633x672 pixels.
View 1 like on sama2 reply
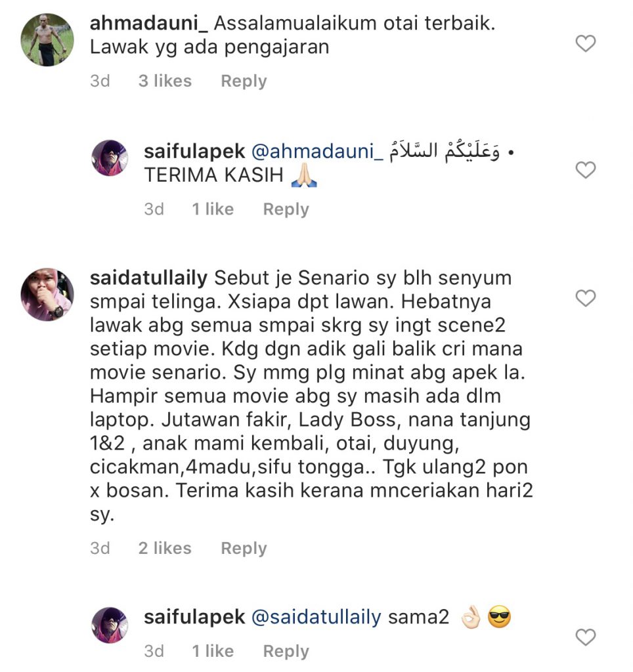pyautogui.click(x=213, y=651)
